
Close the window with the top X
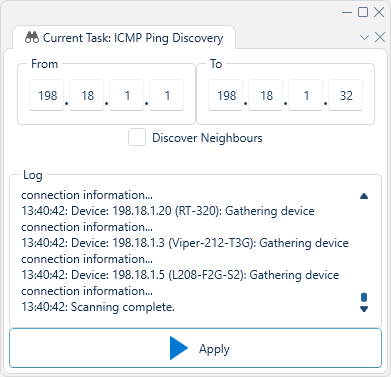[x=379, y=12]
